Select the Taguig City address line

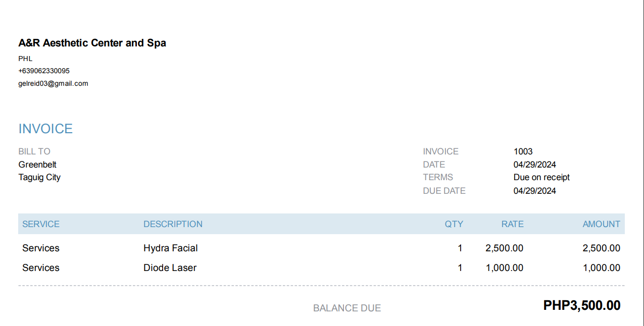tap(39, 177)
